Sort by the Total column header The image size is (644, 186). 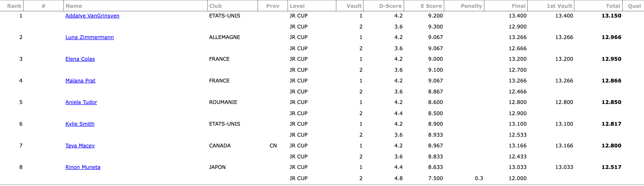pos(613,6)
